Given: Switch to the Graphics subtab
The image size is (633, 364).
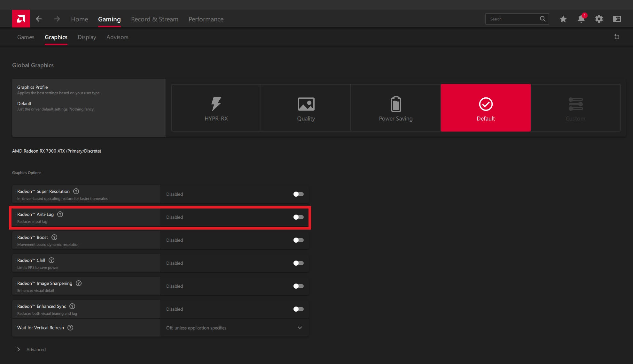Looking at the screenshot, I should (56, 37).
